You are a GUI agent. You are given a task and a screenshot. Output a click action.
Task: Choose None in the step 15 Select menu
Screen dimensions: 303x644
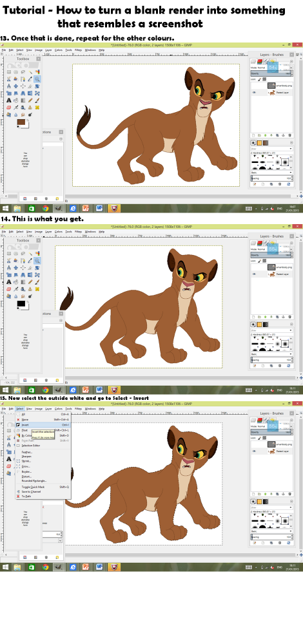pyautogui.click(x=43, y=419)
